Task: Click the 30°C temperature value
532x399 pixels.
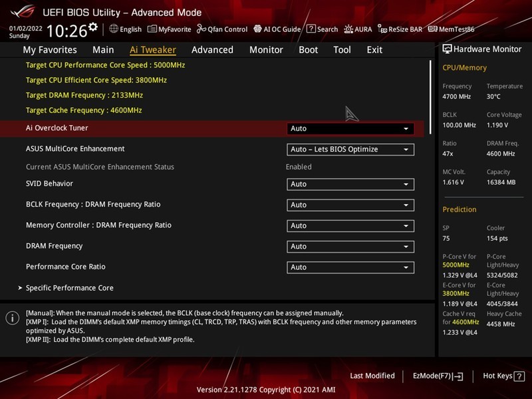Action: (493, 96)
